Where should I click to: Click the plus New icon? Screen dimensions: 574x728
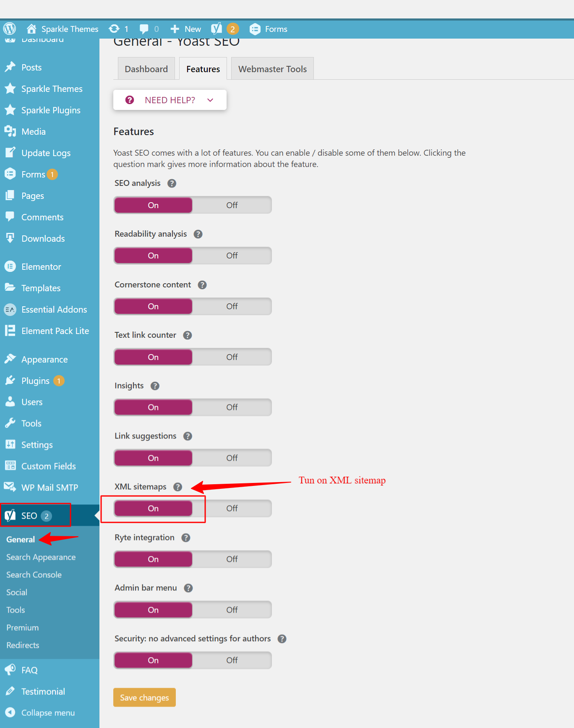tap(175, 29)
